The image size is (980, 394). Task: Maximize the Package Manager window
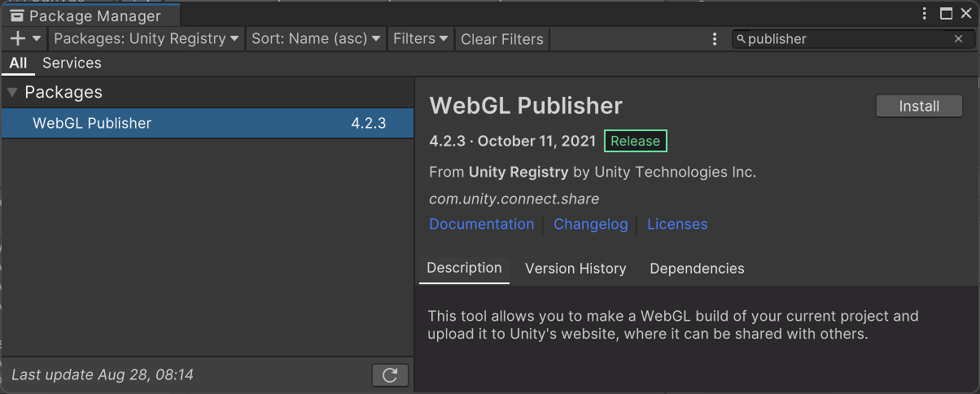coord(946,14)
